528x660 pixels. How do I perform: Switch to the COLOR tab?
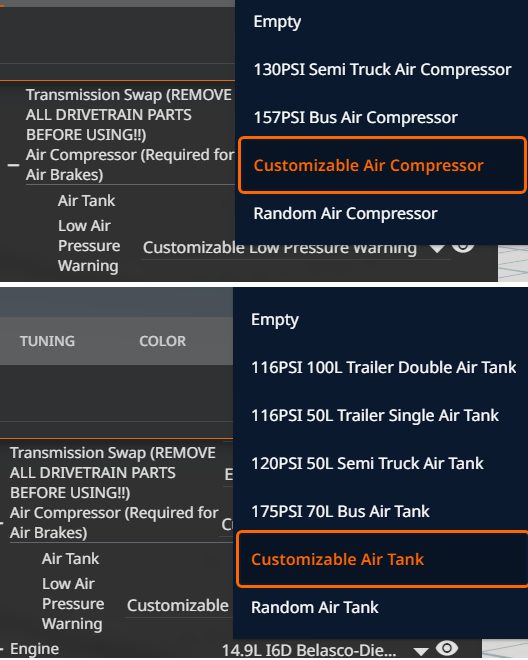[163, 341]
